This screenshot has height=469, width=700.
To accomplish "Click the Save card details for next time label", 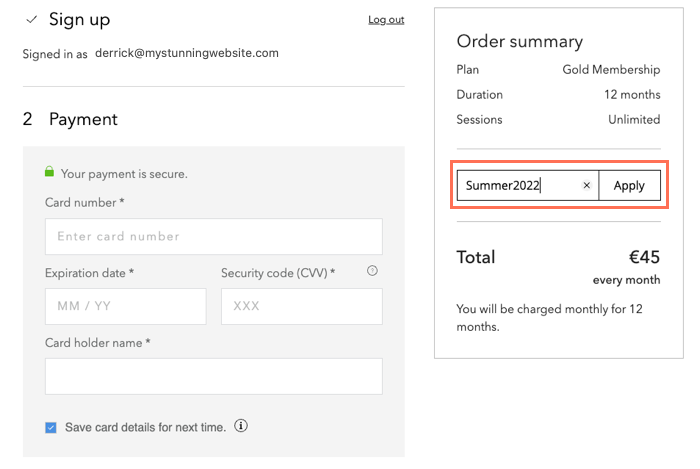I will [x=145, y=427].
